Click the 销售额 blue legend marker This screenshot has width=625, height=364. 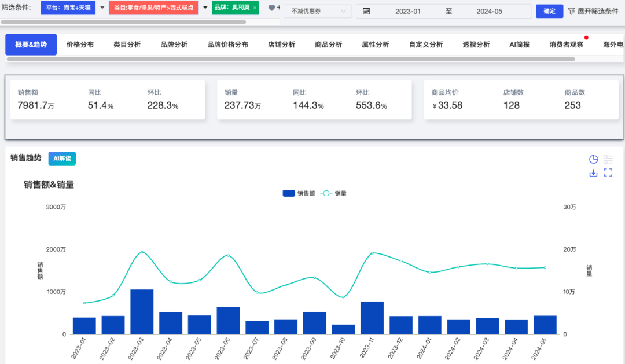tap(288, 193)
